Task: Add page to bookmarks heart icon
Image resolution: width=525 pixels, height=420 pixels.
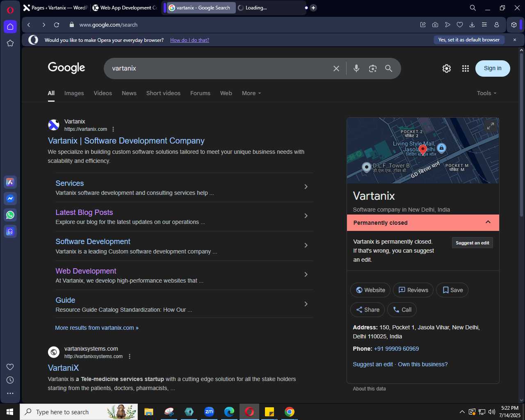Action: [x=460, y=25]
